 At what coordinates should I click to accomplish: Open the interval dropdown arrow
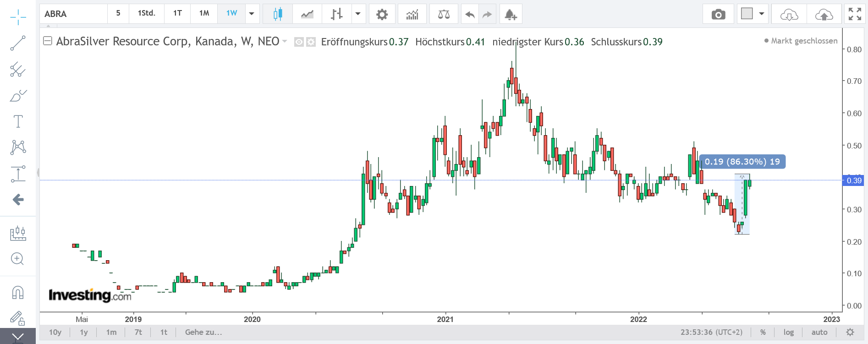tap(252, 14)
